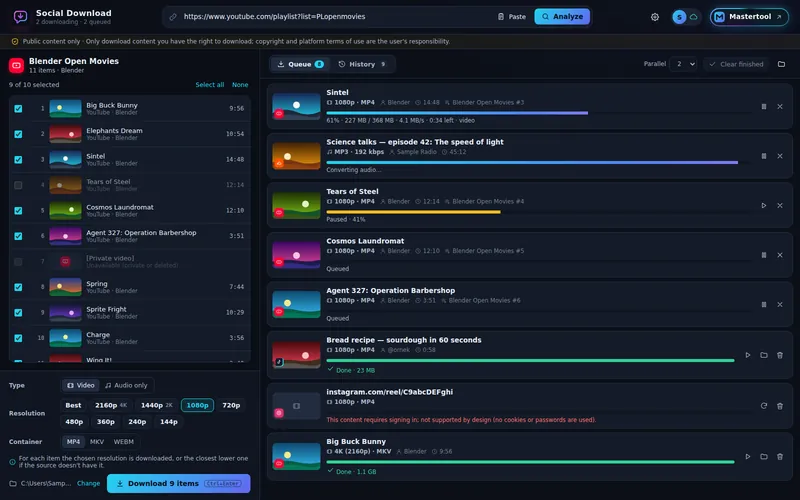Click the Paste button

[x=512, y=17]
